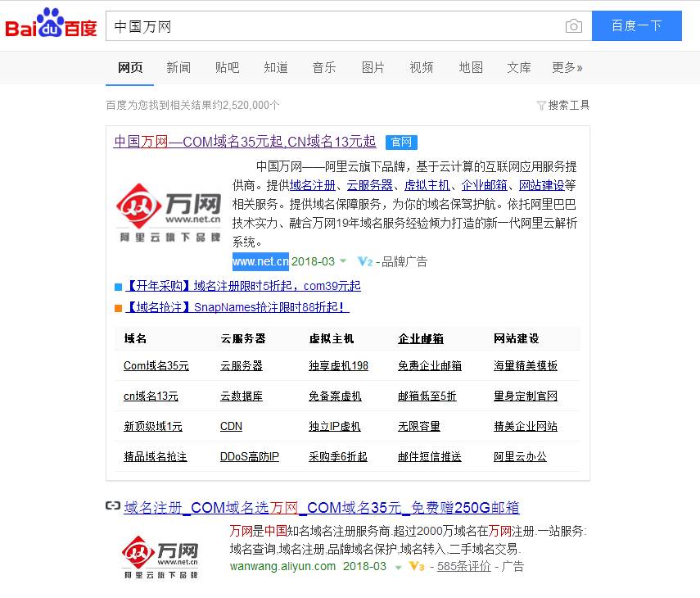Image resolution: width=700 pixels, height=598 pixels.
Task: Open the 中国万网 COM域名35元起 result title
Action: (246, 141)
